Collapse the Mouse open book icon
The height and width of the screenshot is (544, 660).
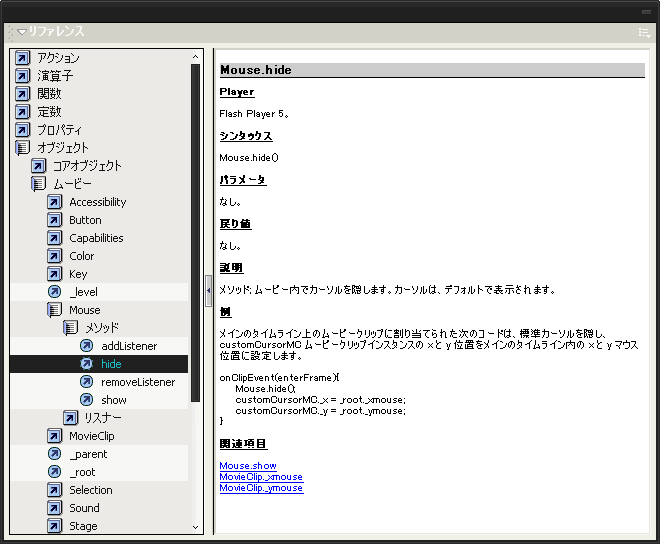point(54,310)
